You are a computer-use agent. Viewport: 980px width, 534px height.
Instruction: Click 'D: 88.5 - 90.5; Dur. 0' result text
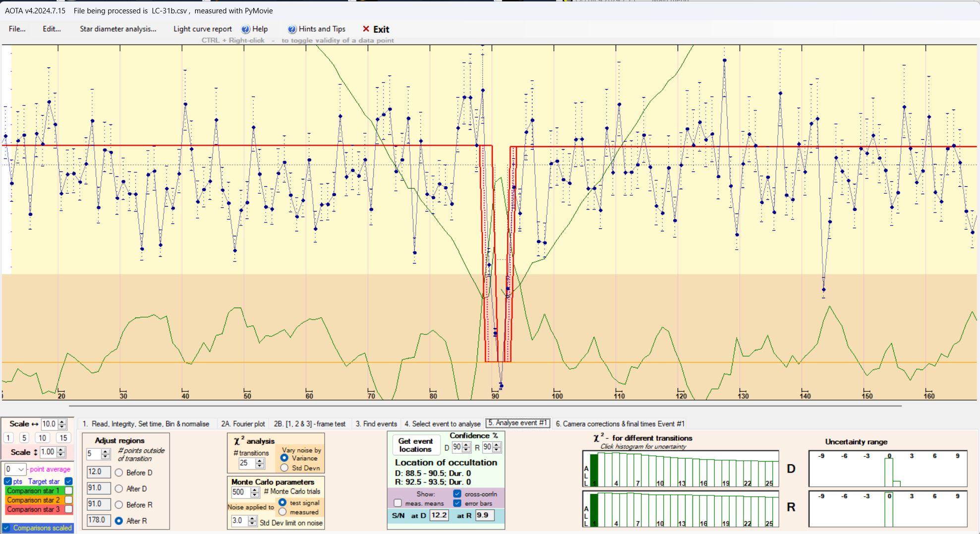tap(433, 473)
